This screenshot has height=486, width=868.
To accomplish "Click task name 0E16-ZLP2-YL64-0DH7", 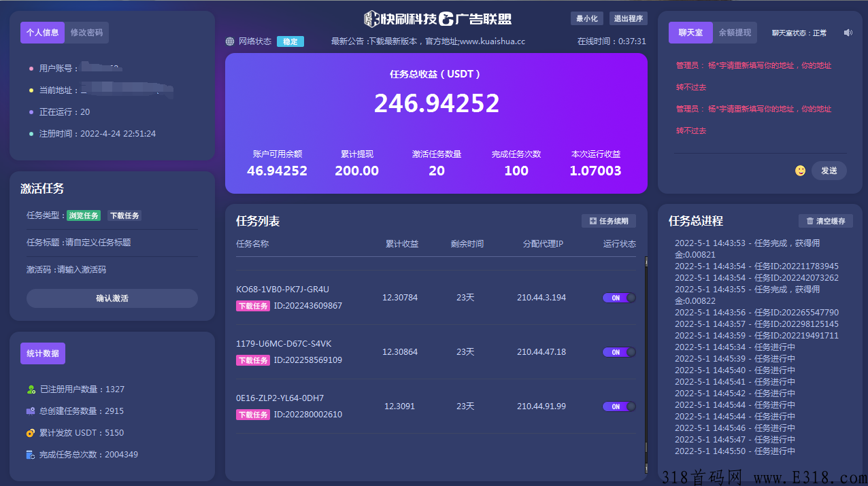I will click(x=280, y=398).
